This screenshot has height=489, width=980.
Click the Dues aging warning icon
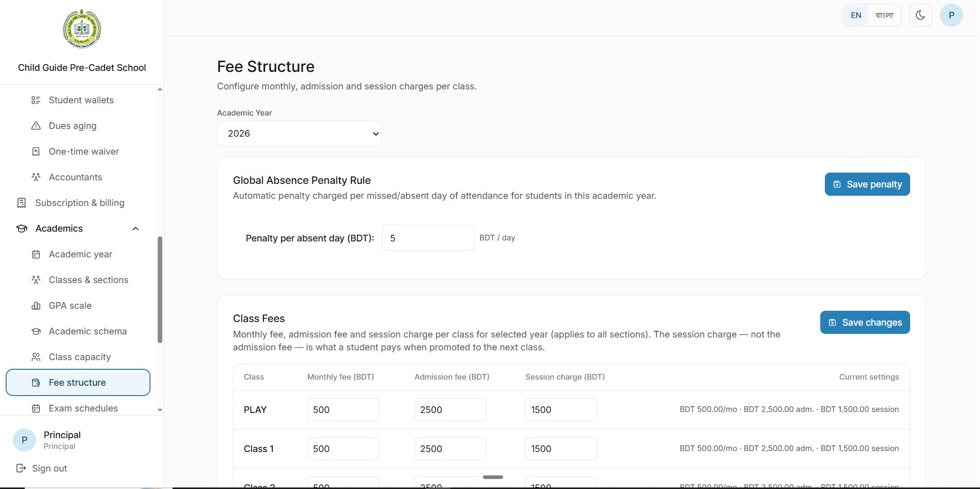pos(36,126)
